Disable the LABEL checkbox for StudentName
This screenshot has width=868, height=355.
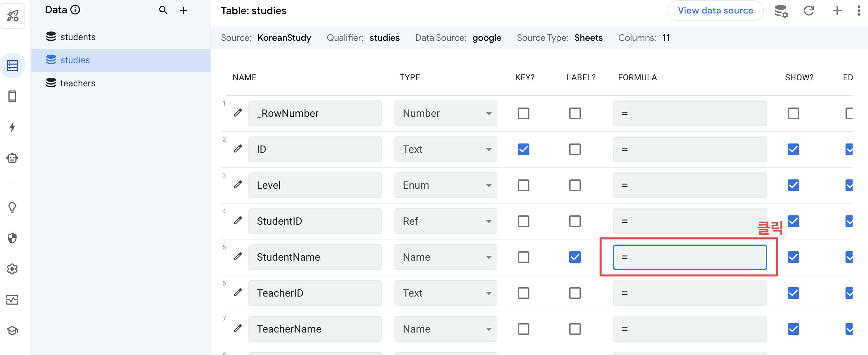(x=575, y=257)
